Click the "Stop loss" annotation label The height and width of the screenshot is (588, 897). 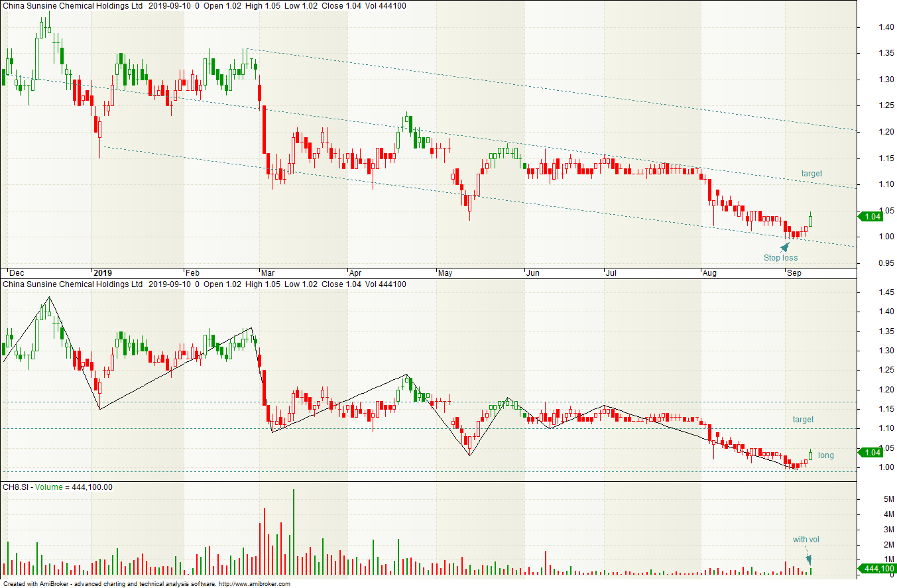click(781, 258)
